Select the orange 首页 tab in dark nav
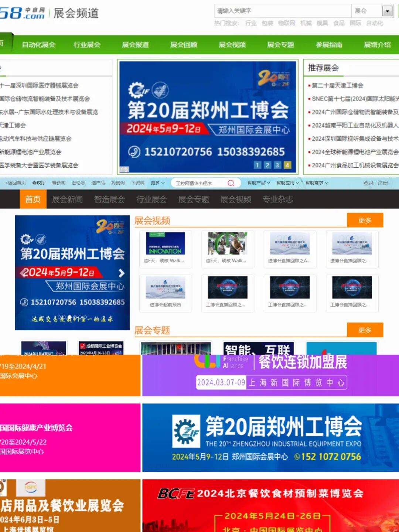This screenshot has height=532, width=399. (x=33, y=199)
